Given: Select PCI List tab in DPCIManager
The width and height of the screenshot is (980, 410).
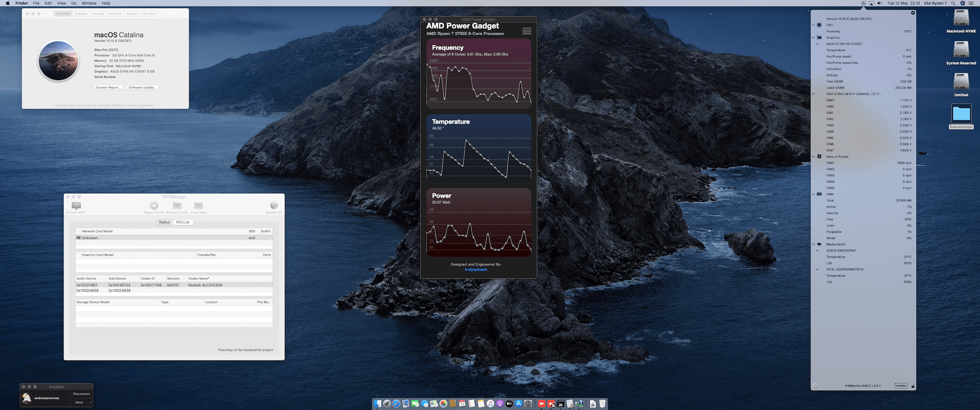Looking at the screenshot, I should tap(183, 222).
